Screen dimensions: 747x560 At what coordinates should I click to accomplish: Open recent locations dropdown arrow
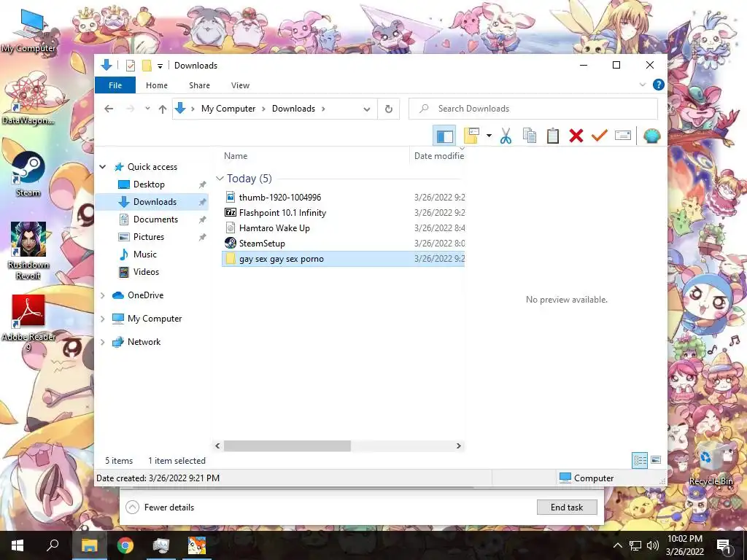click(x=147, y=109)
